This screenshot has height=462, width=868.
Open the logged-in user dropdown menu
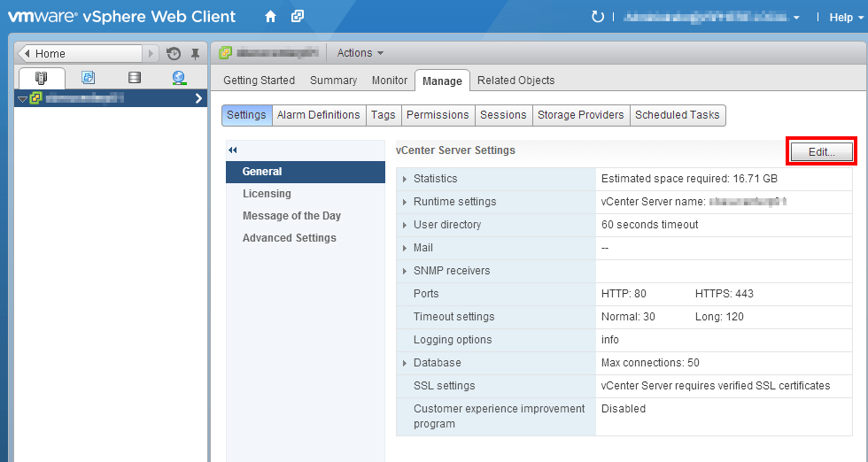click(x=712, y=18)
